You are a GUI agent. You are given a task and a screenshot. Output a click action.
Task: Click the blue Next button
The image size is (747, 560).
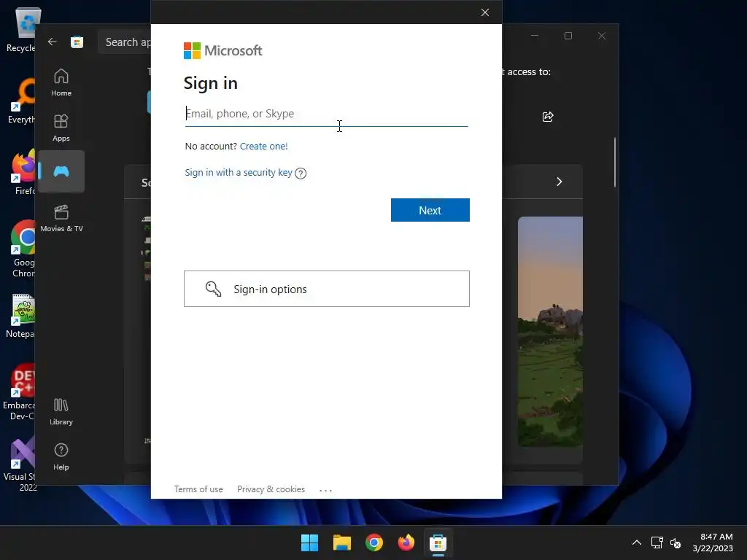pyautogui.click(x=430, y=210)
